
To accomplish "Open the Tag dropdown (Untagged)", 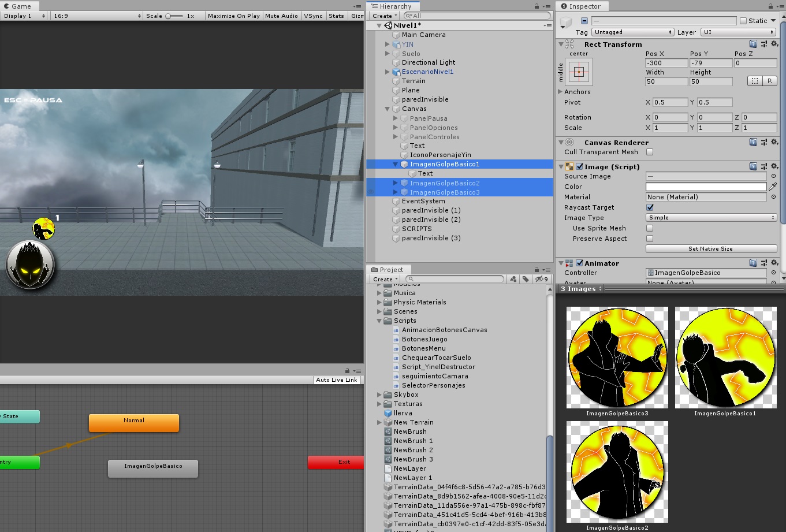I will 633,32.
